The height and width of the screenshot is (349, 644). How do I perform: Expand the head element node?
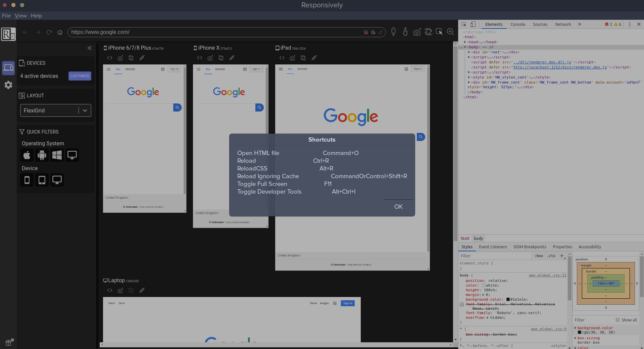[465, 42]
